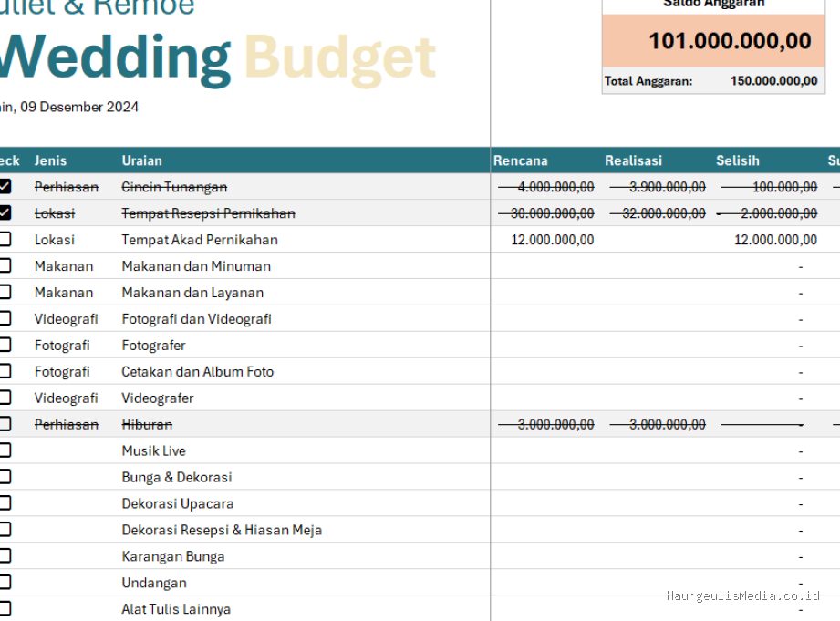Select Perhiasan in Hiburan row
Image resolution: width=840 pixels, height=621 pixels.
pyautogui.click(x=67, y=424)
